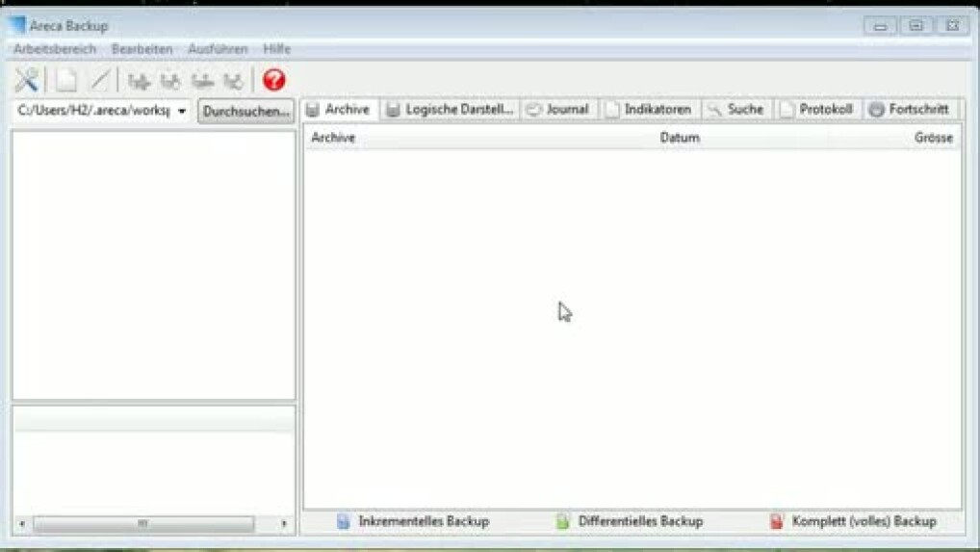
Task: Open the Arbeitsbereich menu
Action: point(55,49)
